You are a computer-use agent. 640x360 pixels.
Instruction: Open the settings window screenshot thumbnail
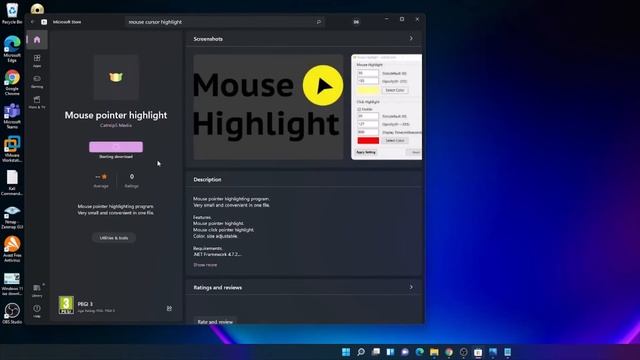[387, 107]
